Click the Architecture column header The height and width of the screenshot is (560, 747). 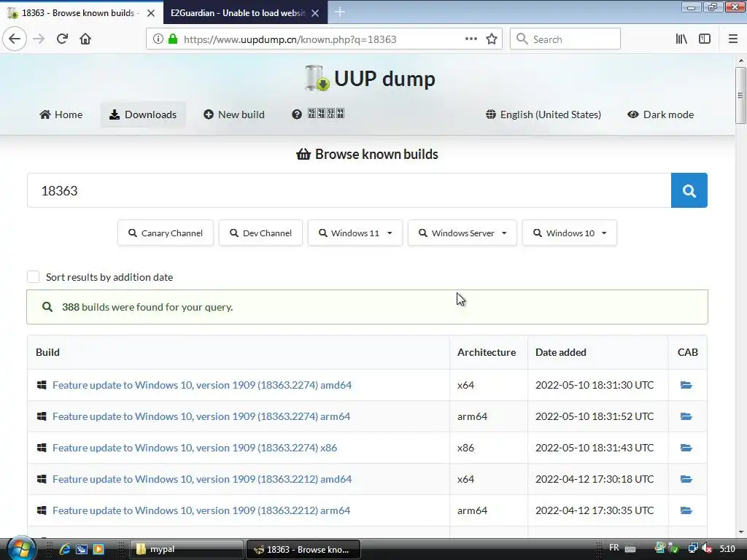[487, 352]
